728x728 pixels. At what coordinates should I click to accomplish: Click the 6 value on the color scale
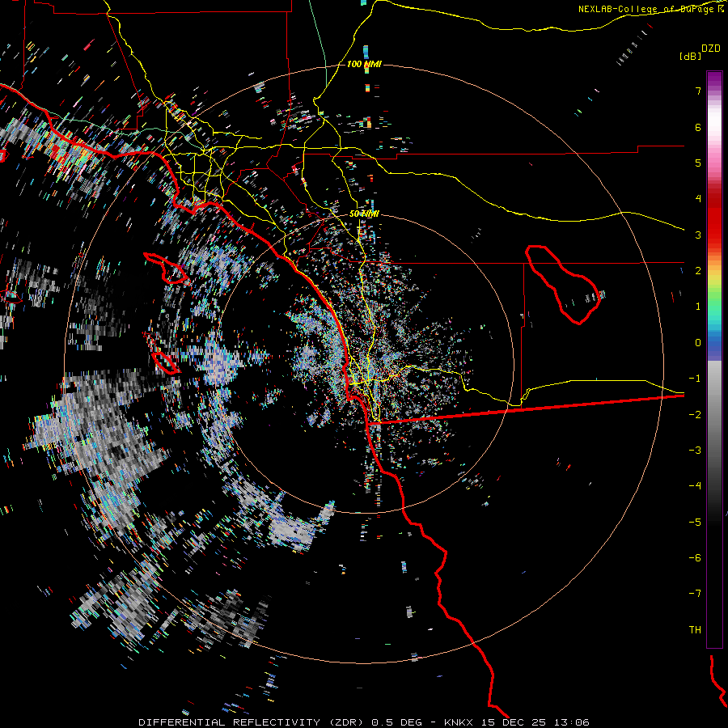coord(698,127)
